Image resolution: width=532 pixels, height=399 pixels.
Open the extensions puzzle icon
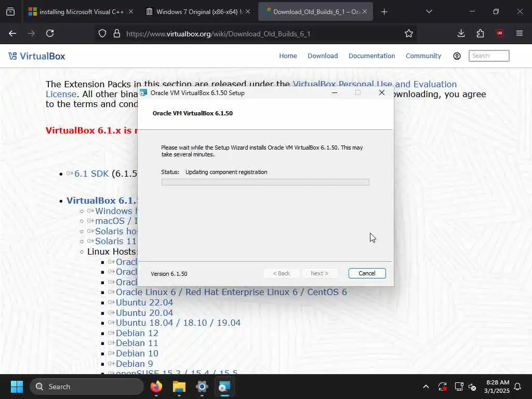pyautogui.click(x=480, y=34)
